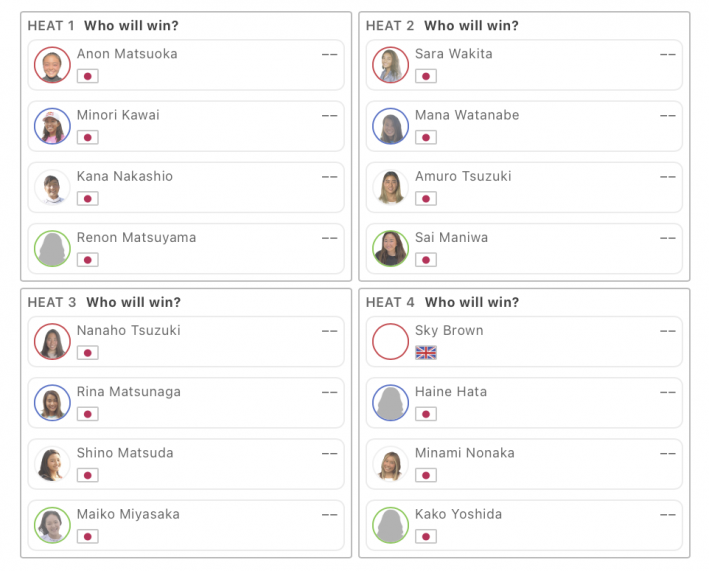709x571 pixels.
Task: Click Haine Hata's gray silhouette avatar
Action: click(x=390, y=403)
